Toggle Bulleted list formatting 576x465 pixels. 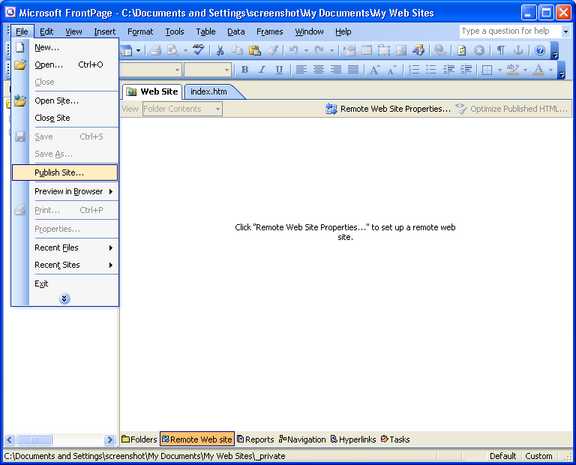pos(431,69)
